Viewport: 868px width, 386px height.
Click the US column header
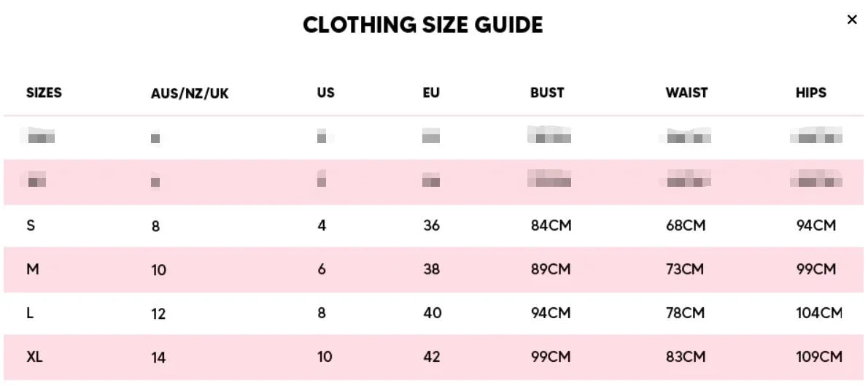tap(326, 93)
